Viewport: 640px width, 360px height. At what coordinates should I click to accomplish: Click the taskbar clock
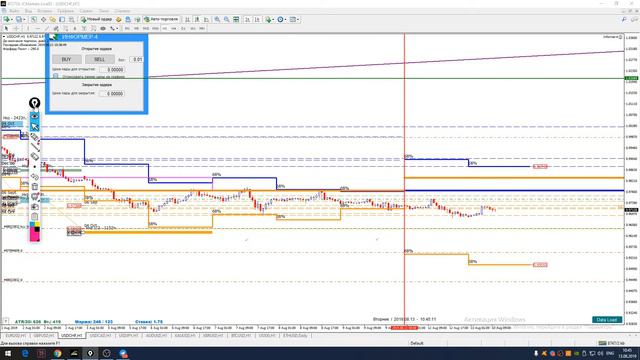pos(627,353)
